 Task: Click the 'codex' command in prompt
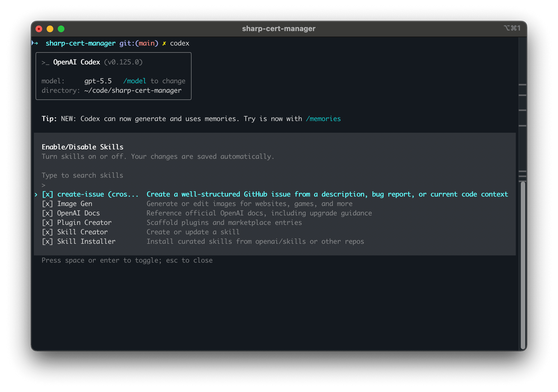click(180, 43)
